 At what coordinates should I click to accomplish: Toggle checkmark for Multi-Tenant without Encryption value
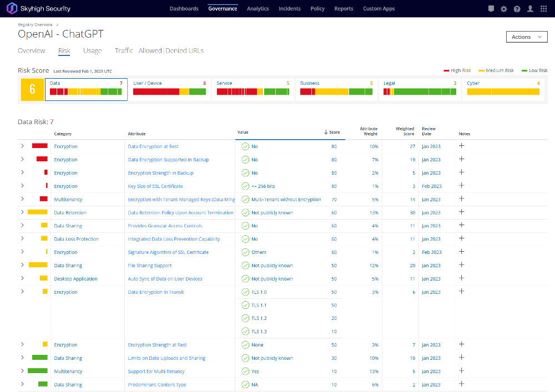pyautogui.click(x=245, y=200)
